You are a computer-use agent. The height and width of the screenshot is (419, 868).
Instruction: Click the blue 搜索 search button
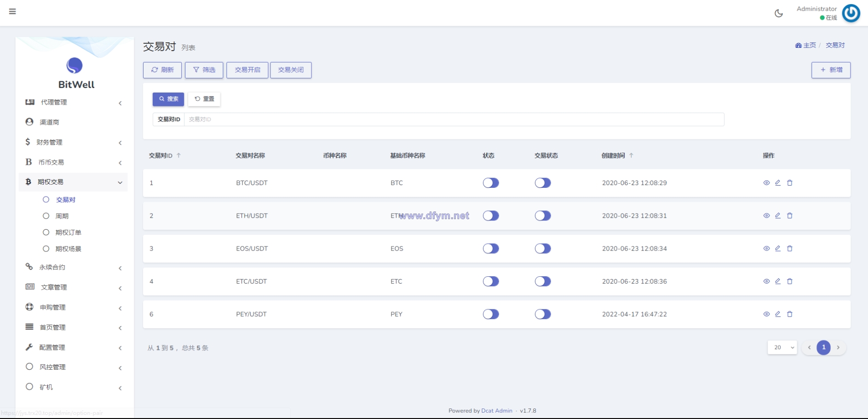click(168, 99)
